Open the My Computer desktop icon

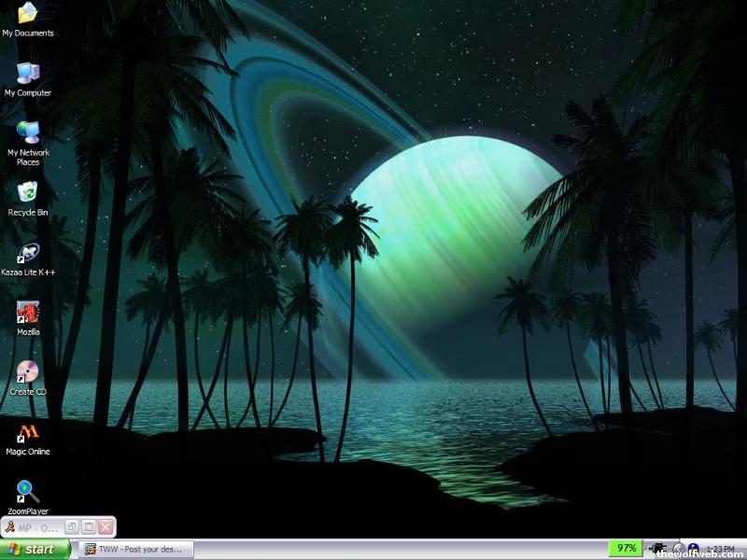tap(28, 74)
